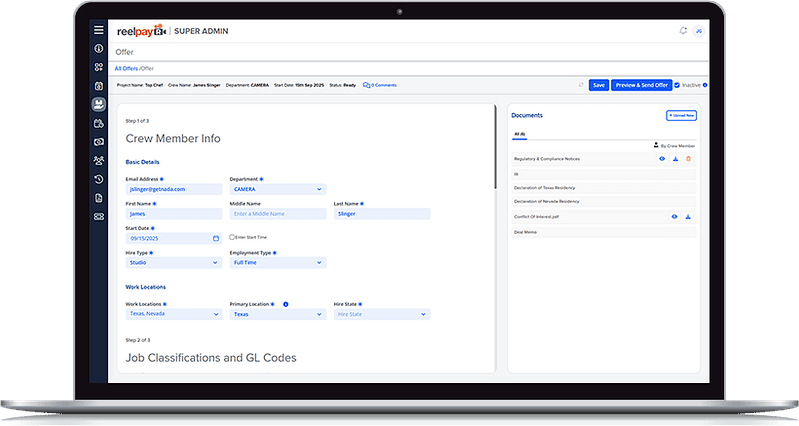The image size is (799, 426).
Task: Select Declaration of Texas Residency row
Action: (x=604, y=188)
